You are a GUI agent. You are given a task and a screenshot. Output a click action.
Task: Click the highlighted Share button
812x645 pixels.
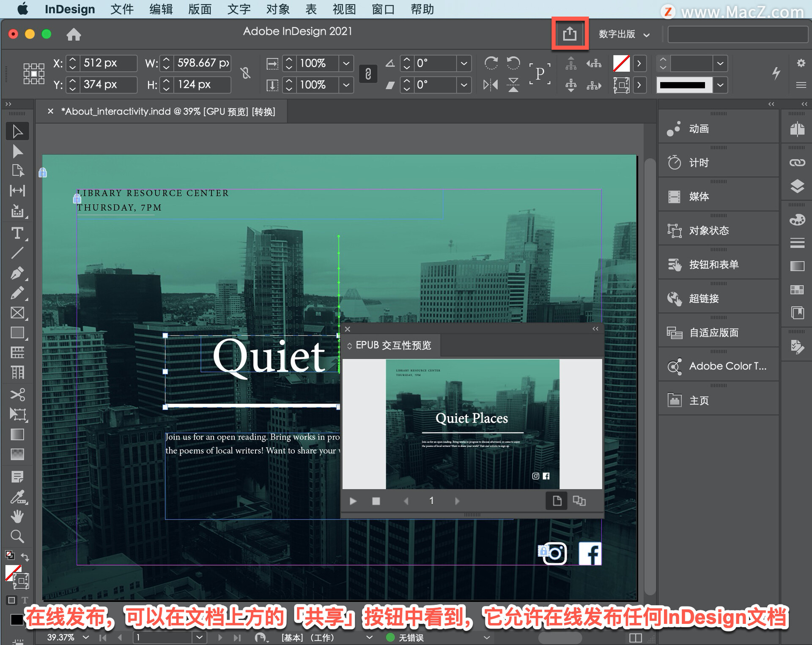(x=570, y=34)
